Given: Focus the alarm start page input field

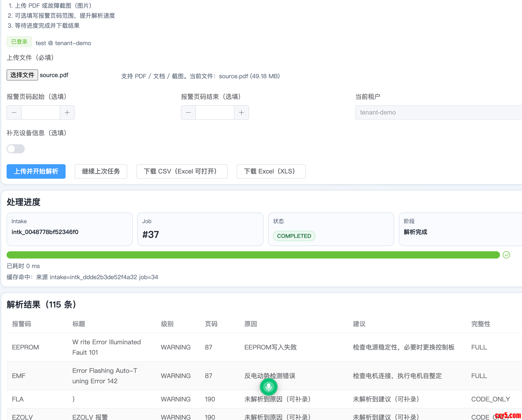Looking at the screenshot, I should [40, 112].
